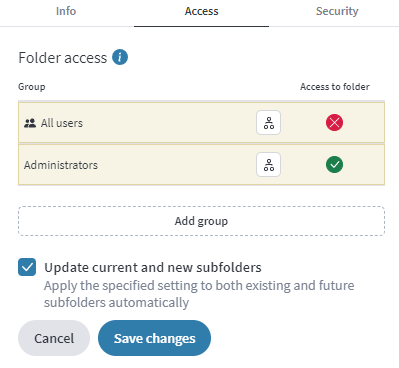Toggle green granted access for Administrators
This screenshot has height=368, width=399.
(334, 165)
